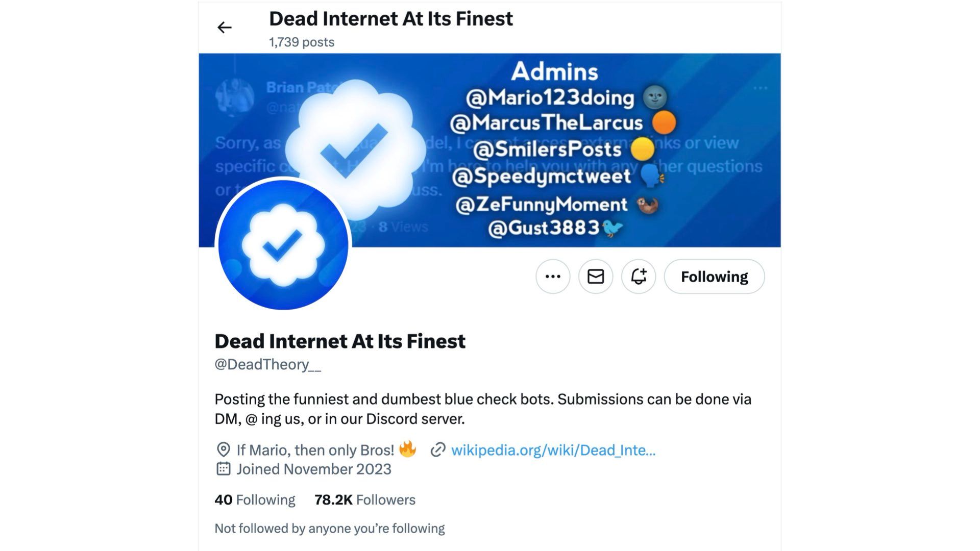This screenshot has width=980, height=551.
Task: Click the Joined November 2023 text
Action: click(x=314, y=469)
